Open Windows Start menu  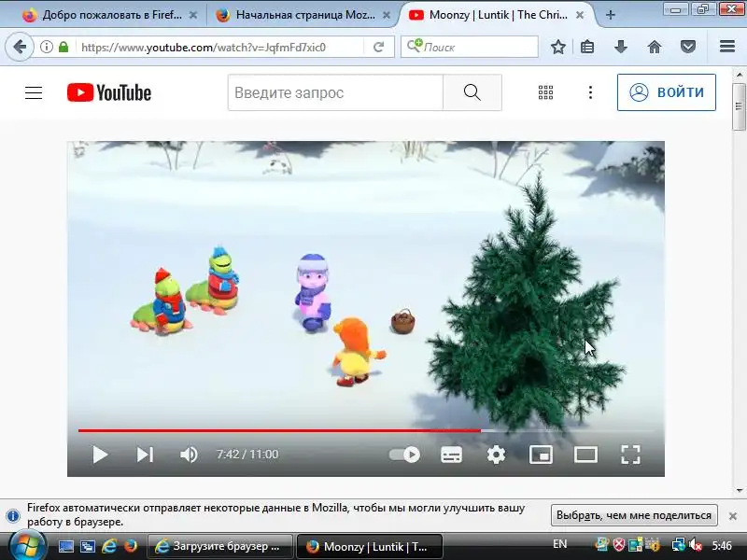click(26, 546)
